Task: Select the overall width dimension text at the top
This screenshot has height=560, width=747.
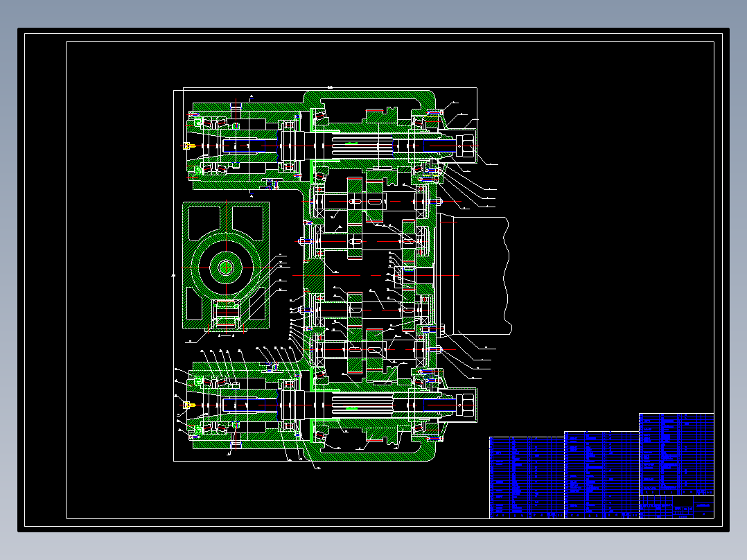Action: coord(330,87)
